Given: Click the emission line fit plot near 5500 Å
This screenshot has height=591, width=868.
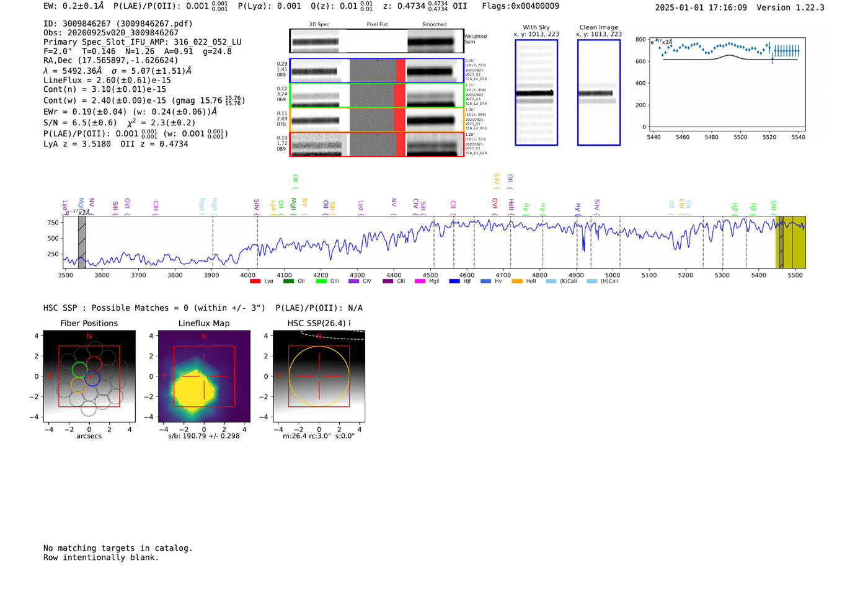Looking at the screenshot, I should pyautogui.click(x=727, y=85).
